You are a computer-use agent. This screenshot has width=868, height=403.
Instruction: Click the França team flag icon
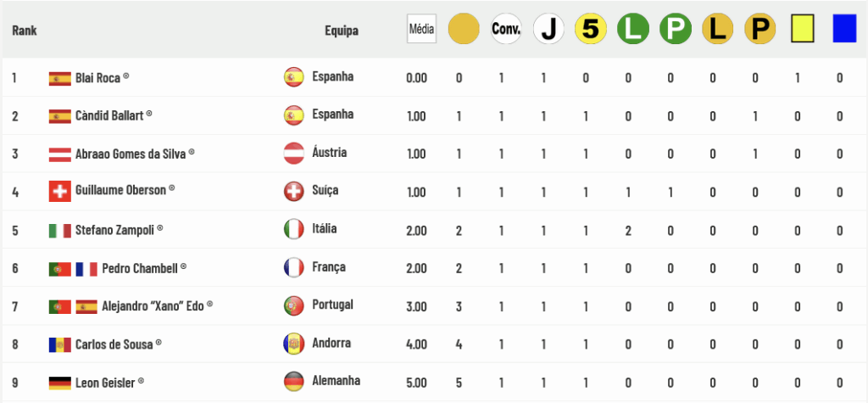(293, 268)
